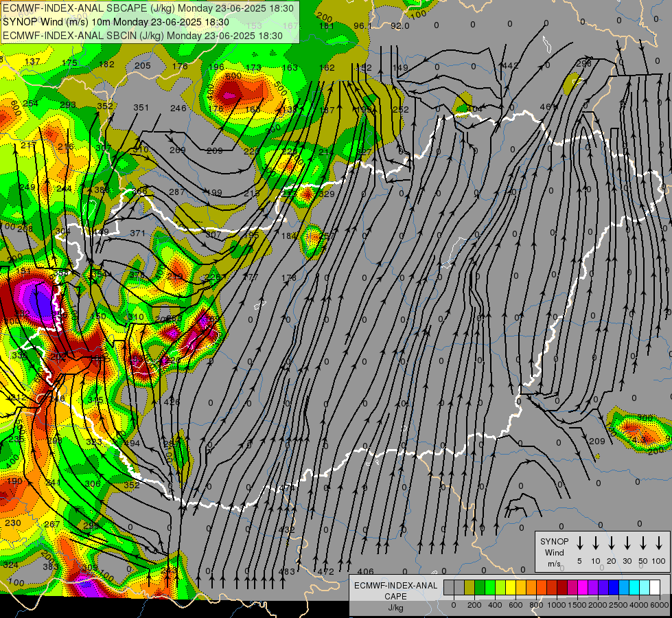The height and width of the screenshot is (618, 672).
Task: Click the wind legend arrow labeled 20
Action: [x=612, y=543]
